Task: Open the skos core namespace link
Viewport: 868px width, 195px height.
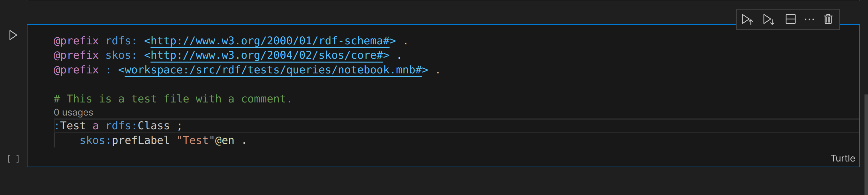Action: coord(267,55)
